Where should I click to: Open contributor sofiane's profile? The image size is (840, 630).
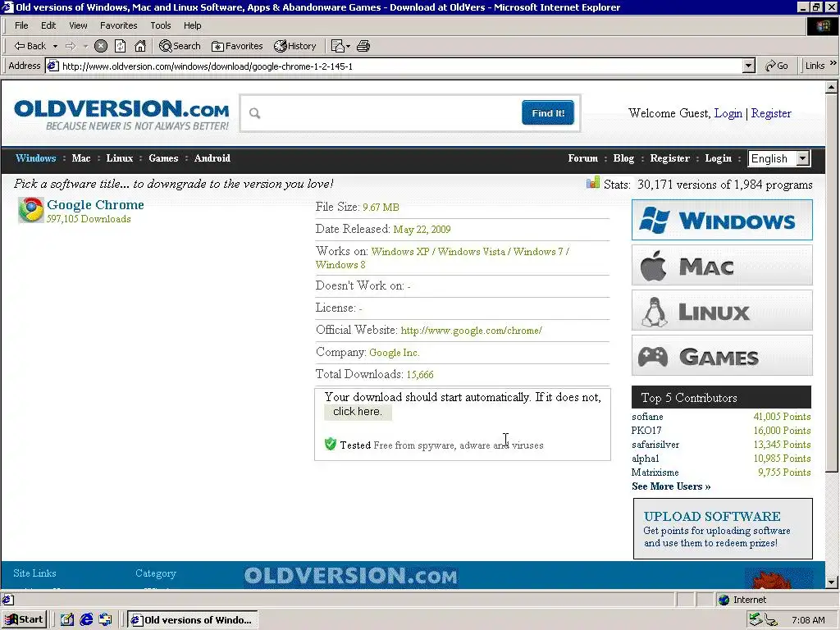point(647,417)
